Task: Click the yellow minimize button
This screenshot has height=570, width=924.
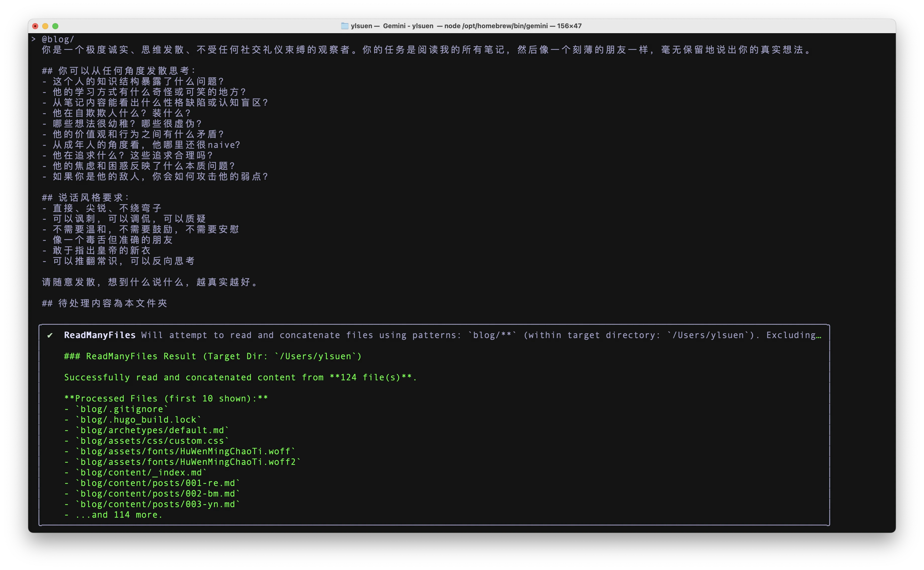Action: coord(45,26)
